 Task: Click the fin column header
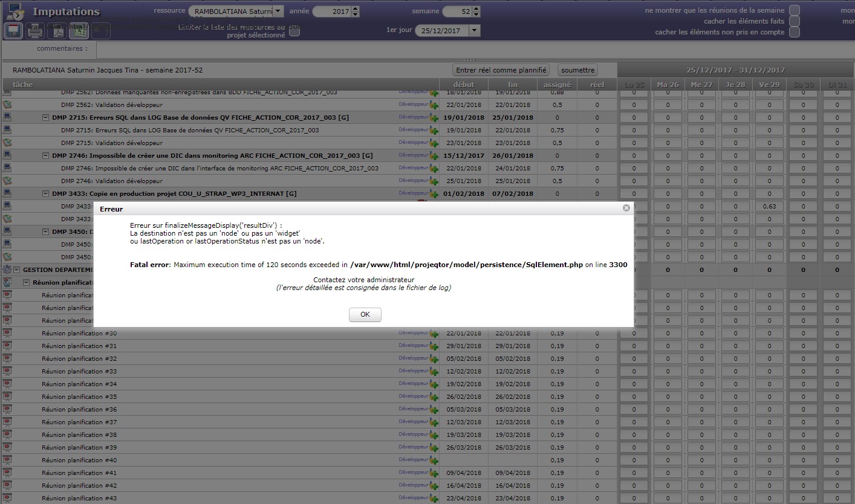click(x=513, y=85)
